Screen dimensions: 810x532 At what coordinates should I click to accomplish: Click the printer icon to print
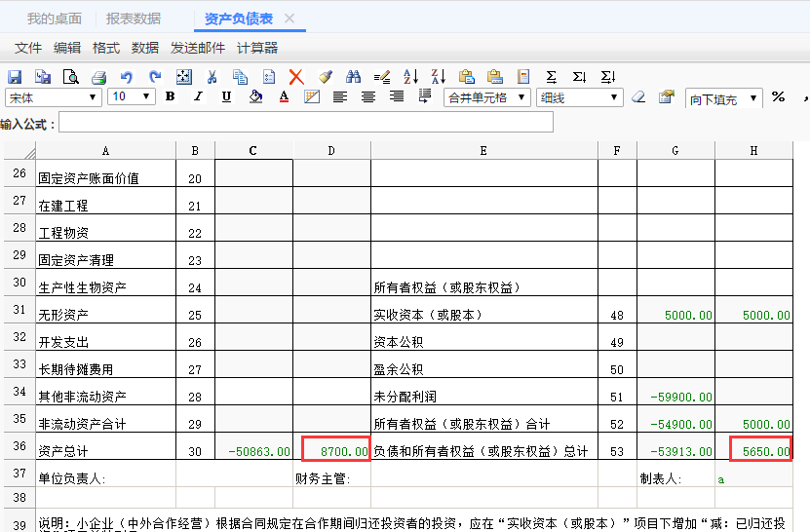(x=98, y=77)
